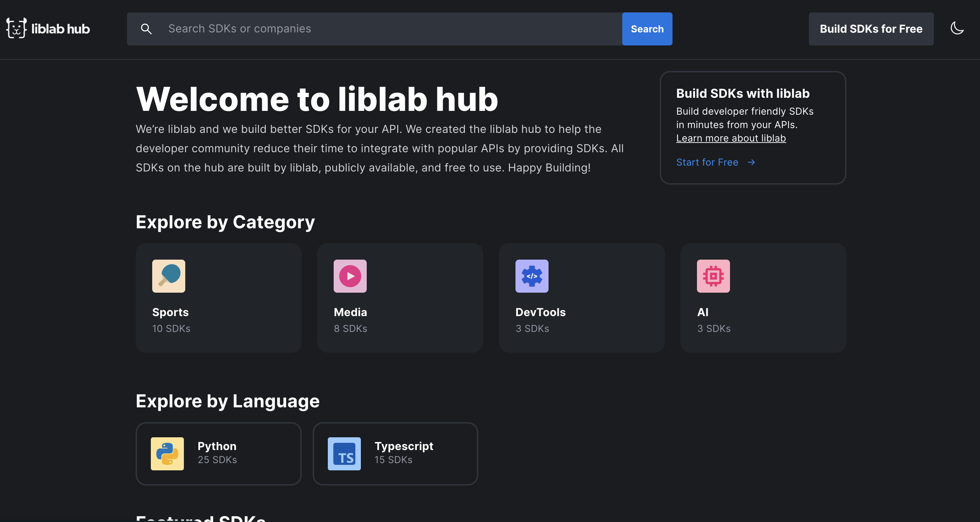Click the AI category icon
The height and width of the screenshot is (522, 980).
coord(713,275)
